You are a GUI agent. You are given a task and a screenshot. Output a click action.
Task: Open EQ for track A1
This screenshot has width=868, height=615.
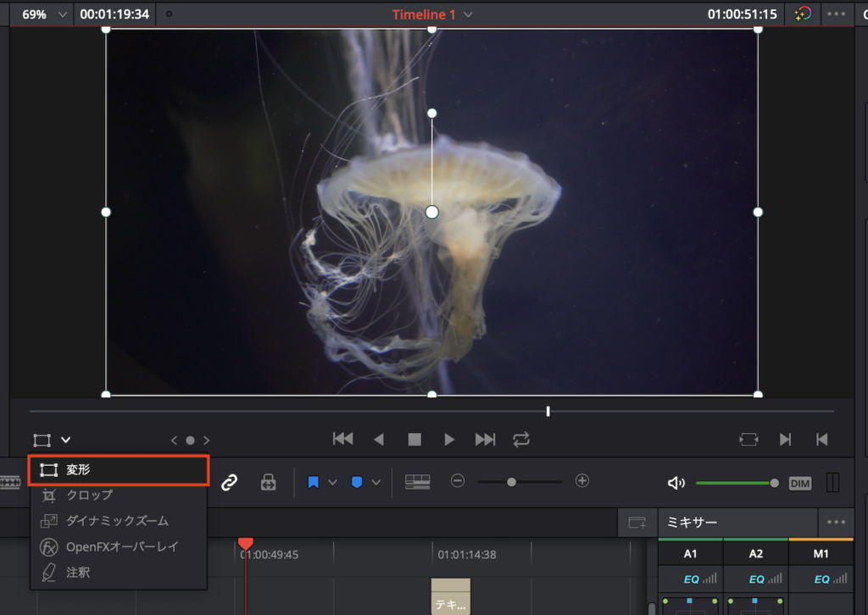tap(690, 579)
